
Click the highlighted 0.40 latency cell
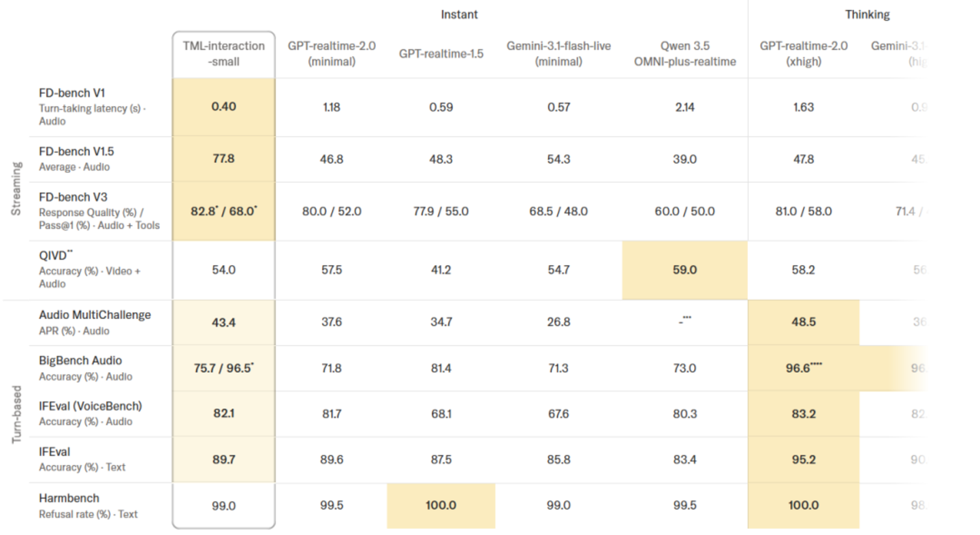pos(224,107)
